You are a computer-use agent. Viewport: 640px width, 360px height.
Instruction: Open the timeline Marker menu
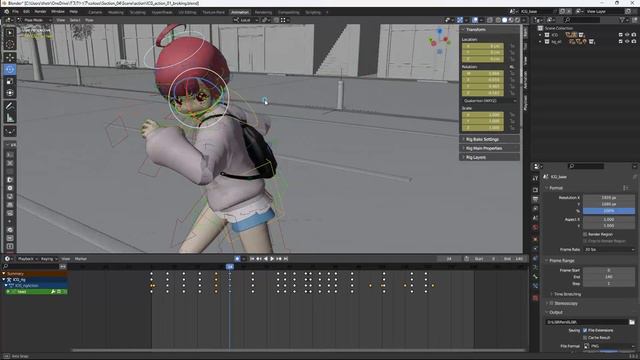tap(81, 259)
